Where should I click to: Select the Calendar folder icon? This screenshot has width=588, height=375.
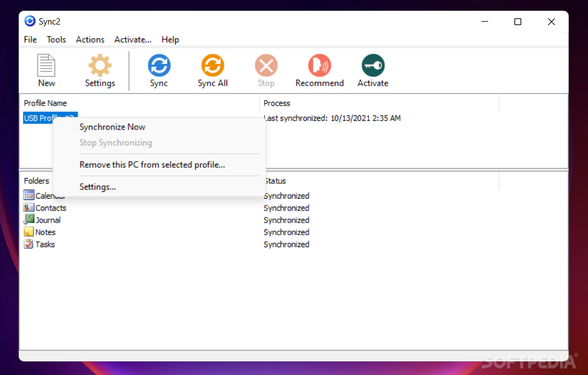click(x=29, y=195)
